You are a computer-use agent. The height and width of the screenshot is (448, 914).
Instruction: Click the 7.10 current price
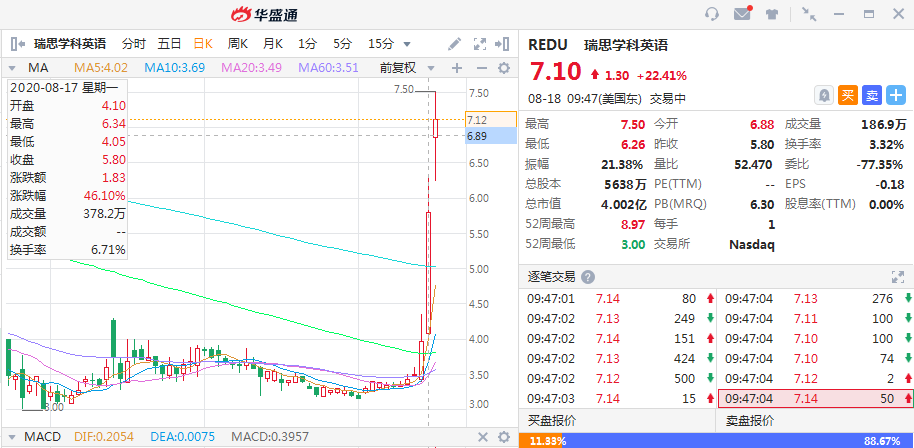556,72
